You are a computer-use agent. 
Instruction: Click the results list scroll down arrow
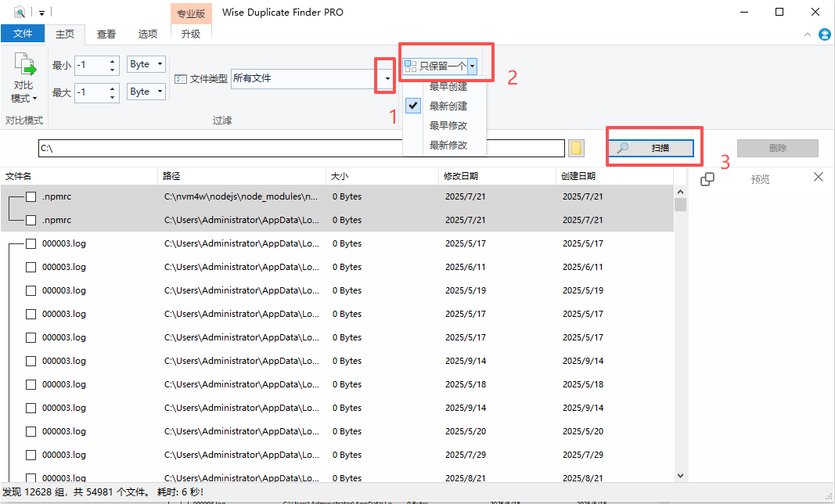tap(680, 475)
